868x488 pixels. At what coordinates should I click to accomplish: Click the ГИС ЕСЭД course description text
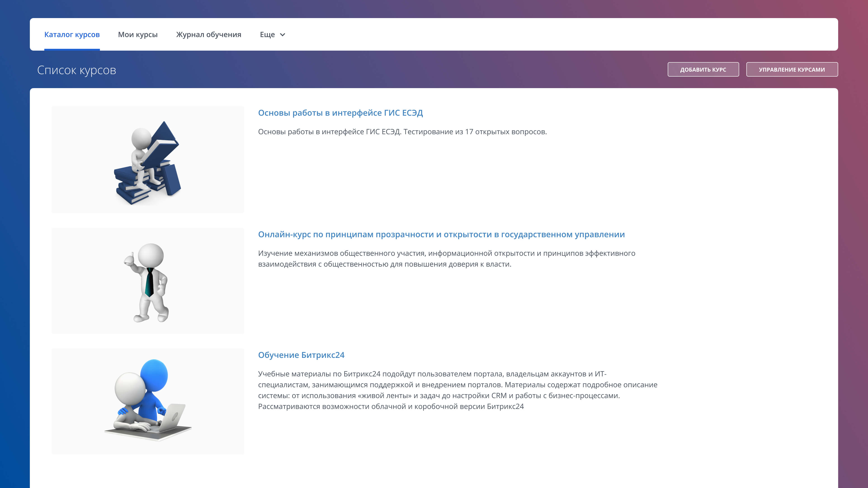click(402, 132)
